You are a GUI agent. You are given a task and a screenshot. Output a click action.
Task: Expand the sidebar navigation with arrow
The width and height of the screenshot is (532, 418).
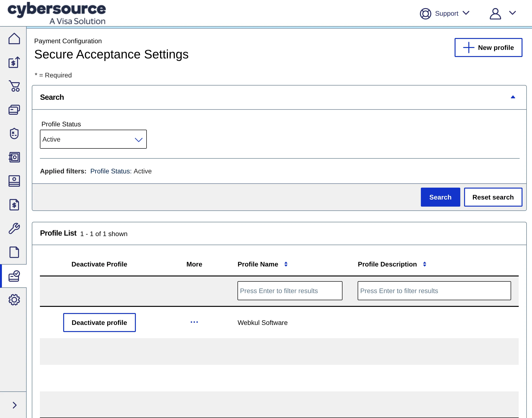tap(14, 405)
